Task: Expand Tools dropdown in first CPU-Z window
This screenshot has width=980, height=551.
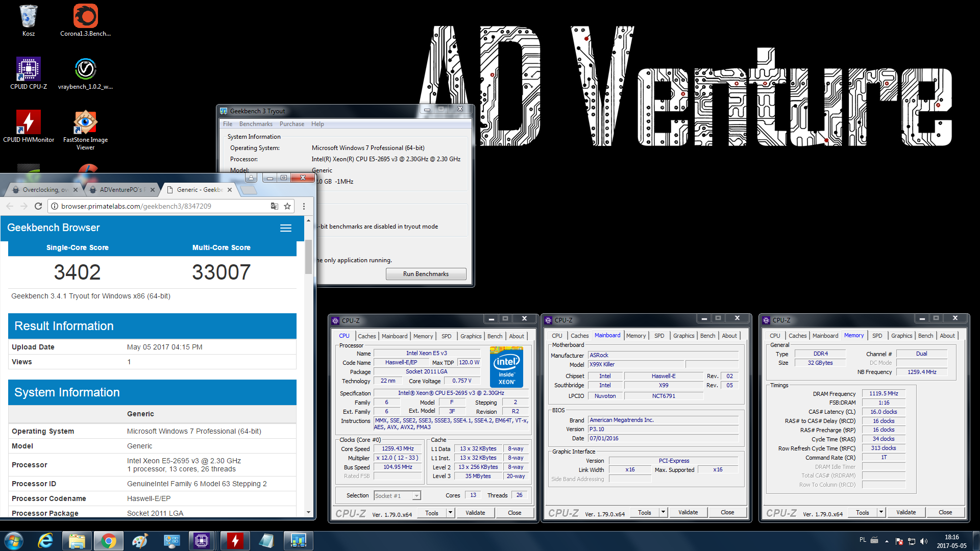Action: pyautogui.click(x=450, y=513)
